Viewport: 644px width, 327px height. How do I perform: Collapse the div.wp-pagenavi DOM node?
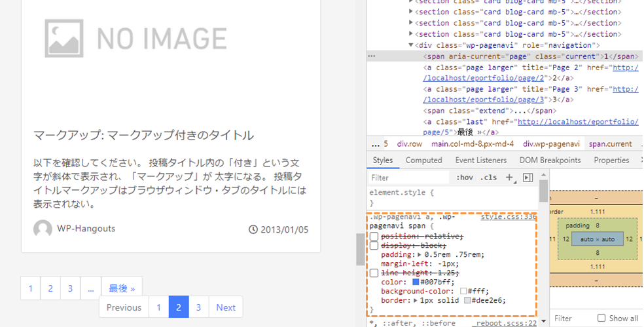point(411,45)
